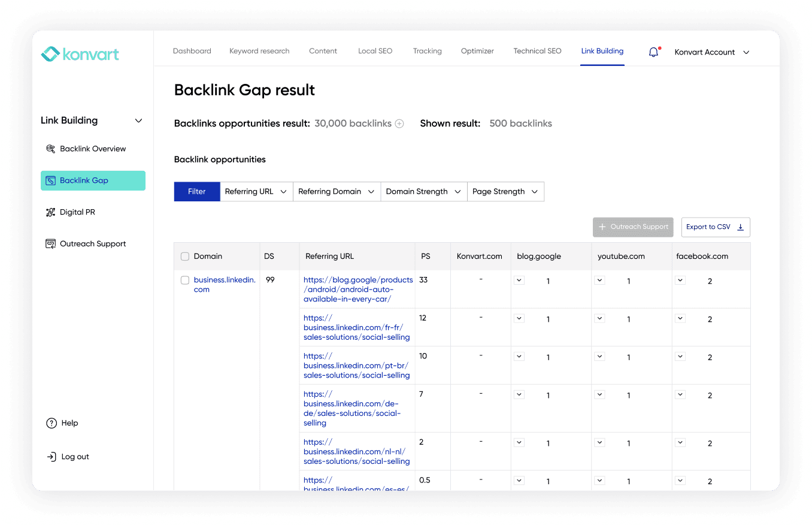
Task: Check the Domain header checkbox
Action: coord(184,256)
